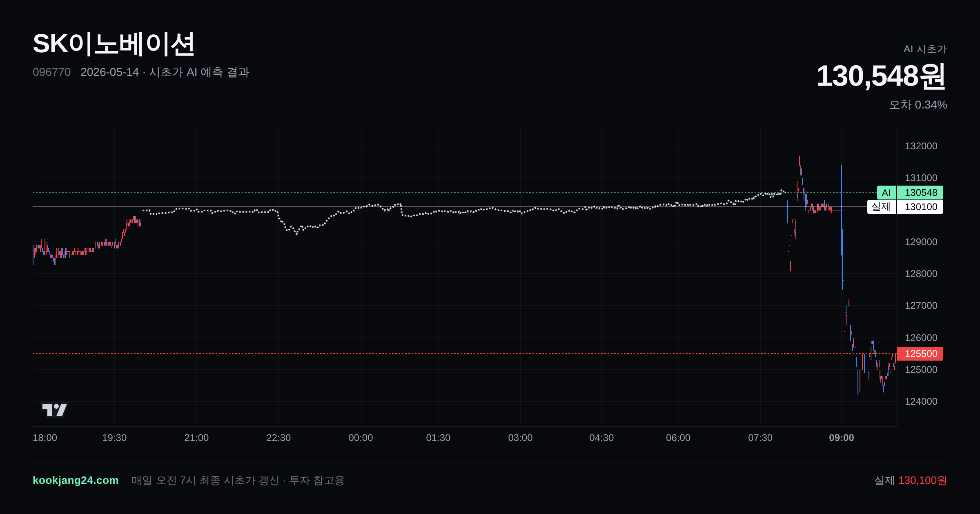
Task: Click the 00:00 time axis label
Action: (x=361, y=438)
